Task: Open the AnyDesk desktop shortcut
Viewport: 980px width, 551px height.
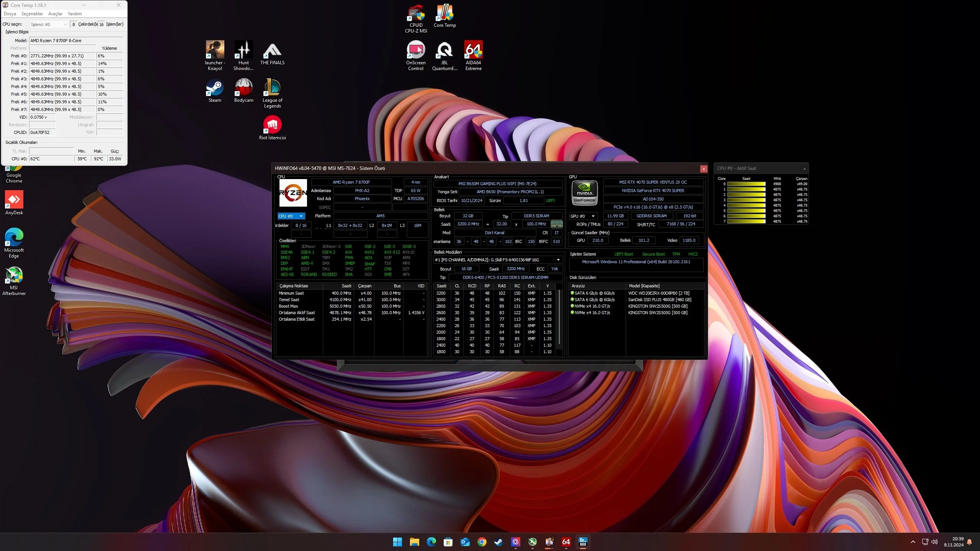Action: click(x=14, y=203)
